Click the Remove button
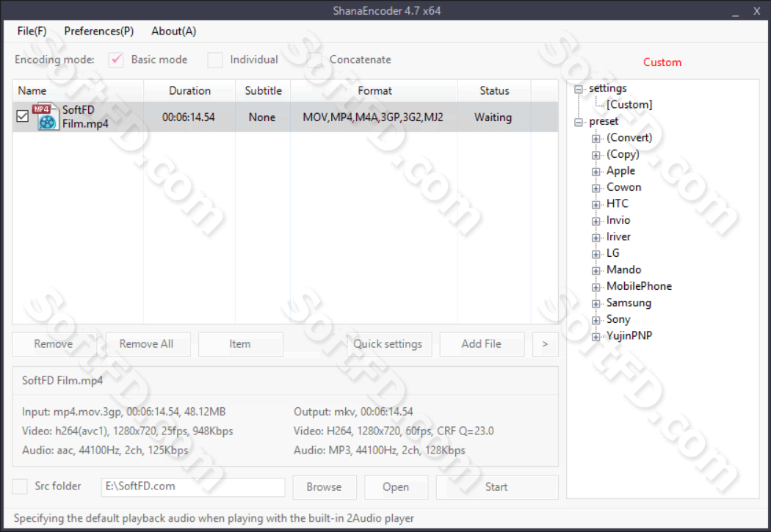The width and height of the screenshot is (771, 532). click(x=53, y=344)
